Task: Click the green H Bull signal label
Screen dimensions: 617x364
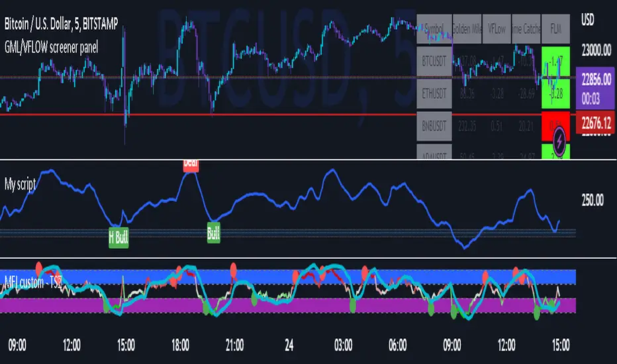Action: 119,238
